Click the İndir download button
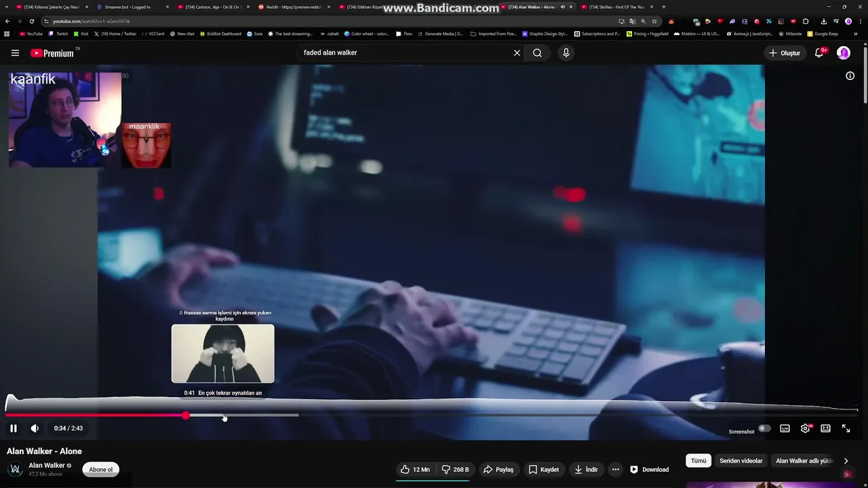Screen dimensions: 868x488 click(x=586, y=469)
